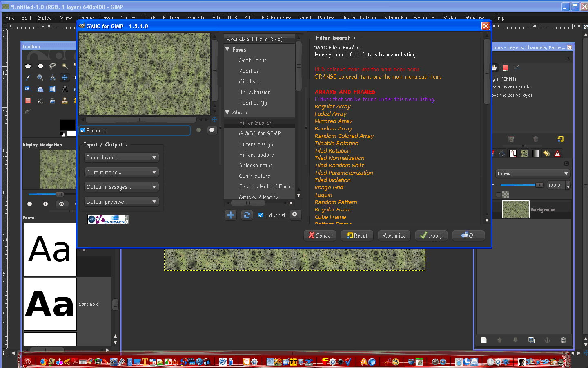
Task: Select the Clone stamp tool in Toolbox
Action: click(x=65, y=101)
